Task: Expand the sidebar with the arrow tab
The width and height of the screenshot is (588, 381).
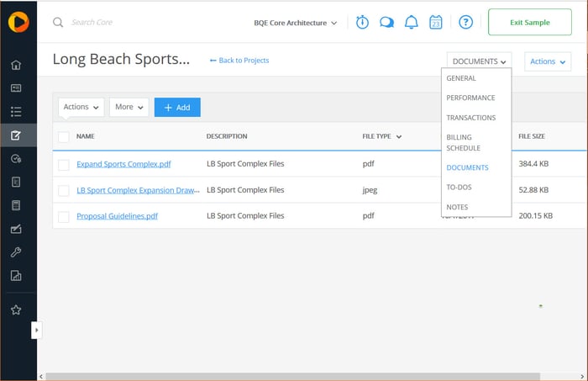Action: pyautogui.click(x=36, y=331)
